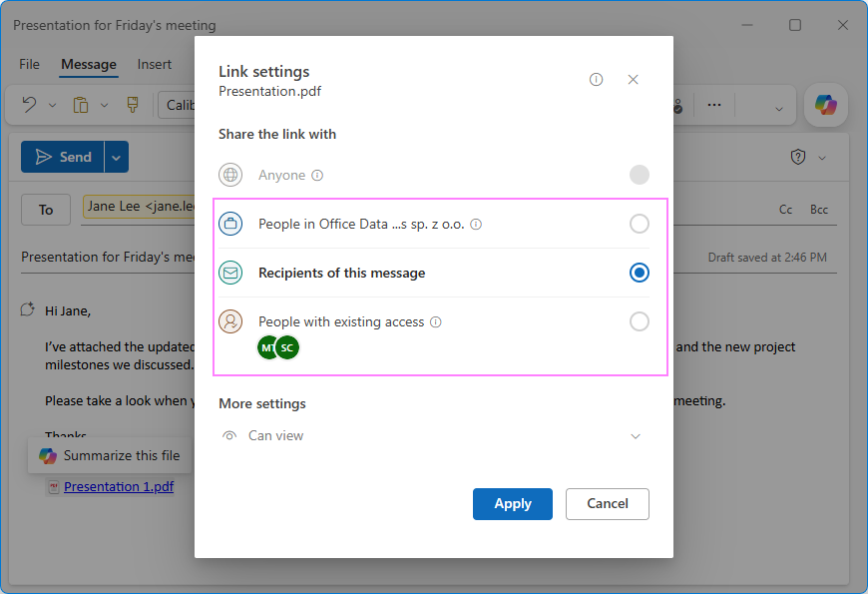The image size is (868, 594).
Task: Click the info icon in Link settings header
Action: [596, 79]
